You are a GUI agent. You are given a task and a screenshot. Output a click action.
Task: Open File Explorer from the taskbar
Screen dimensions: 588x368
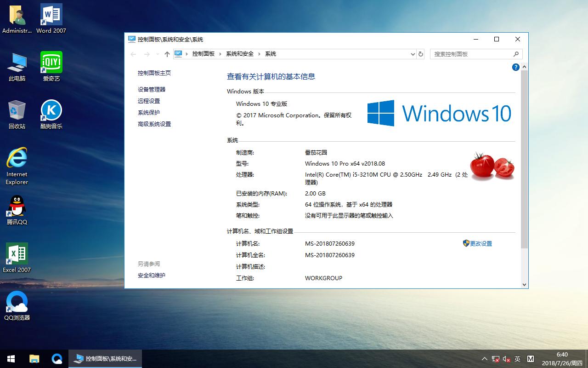click(34, 359)
